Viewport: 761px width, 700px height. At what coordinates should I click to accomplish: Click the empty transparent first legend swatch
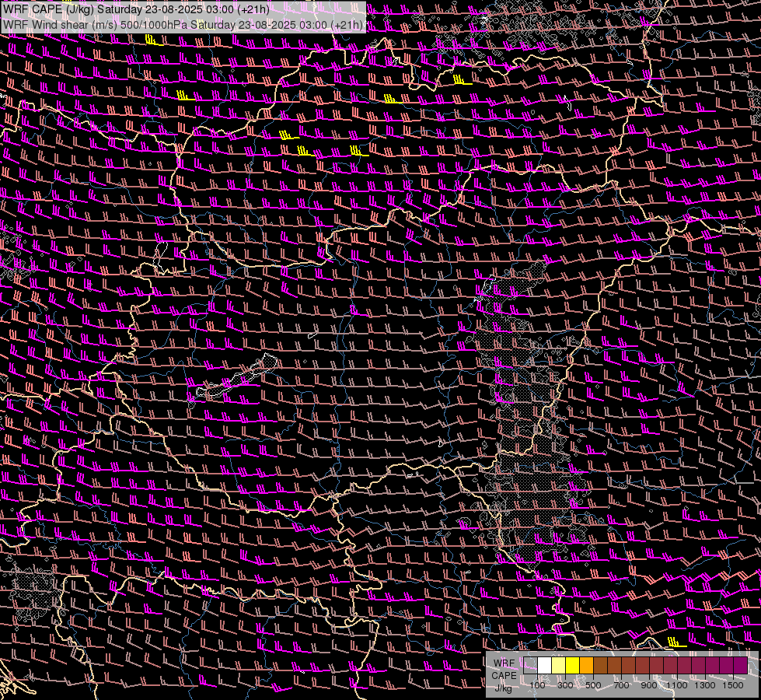[x=530, y=665]
